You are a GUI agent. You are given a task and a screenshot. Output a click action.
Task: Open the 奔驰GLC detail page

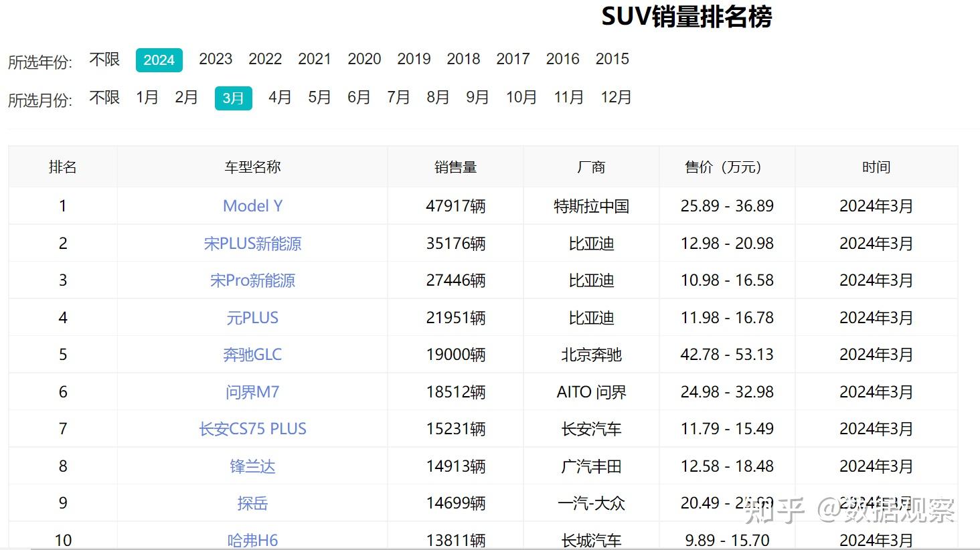click(x=252, y=355)
